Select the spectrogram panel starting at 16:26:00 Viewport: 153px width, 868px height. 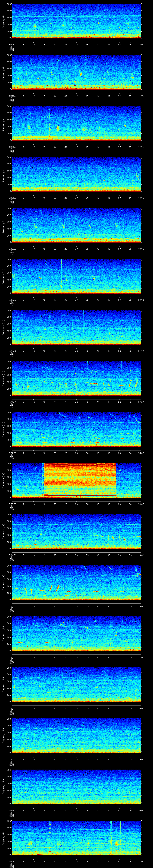tap(77, 633)
